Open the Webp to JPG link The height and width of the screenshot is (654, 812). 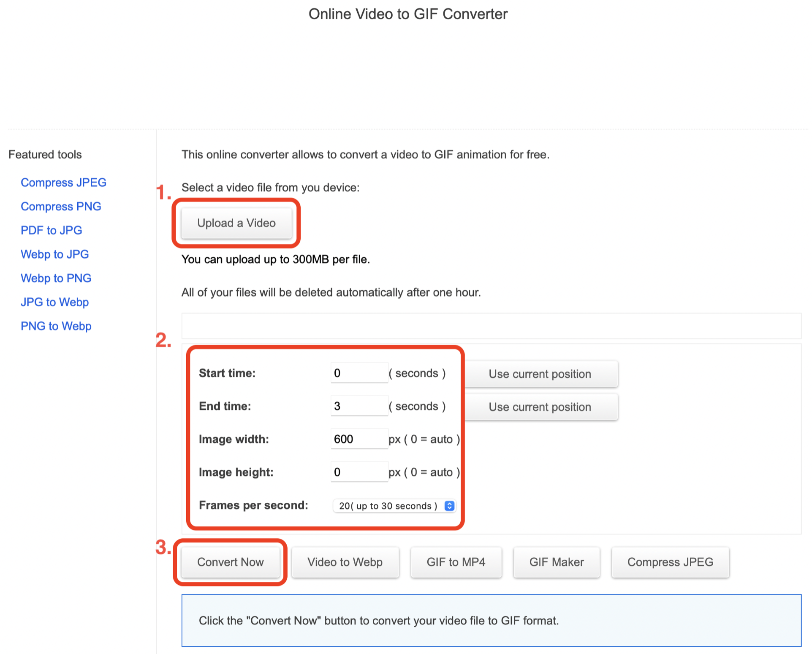point(54,254)
